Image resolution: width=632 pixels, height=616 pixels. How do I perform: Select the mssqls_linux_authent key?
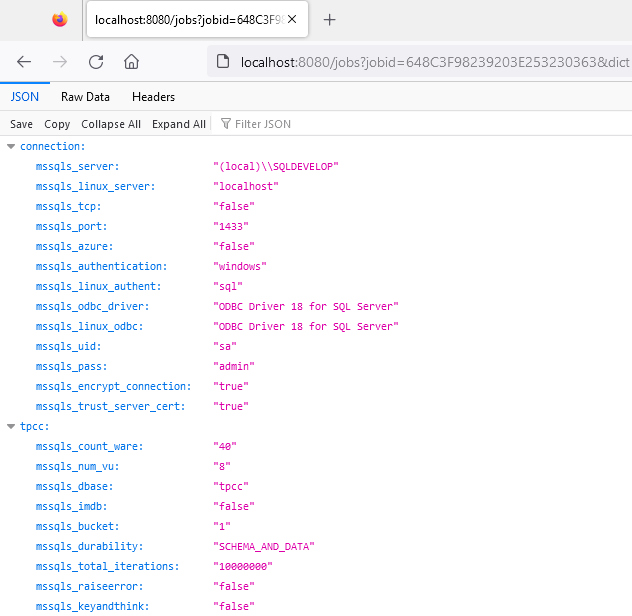98,286
